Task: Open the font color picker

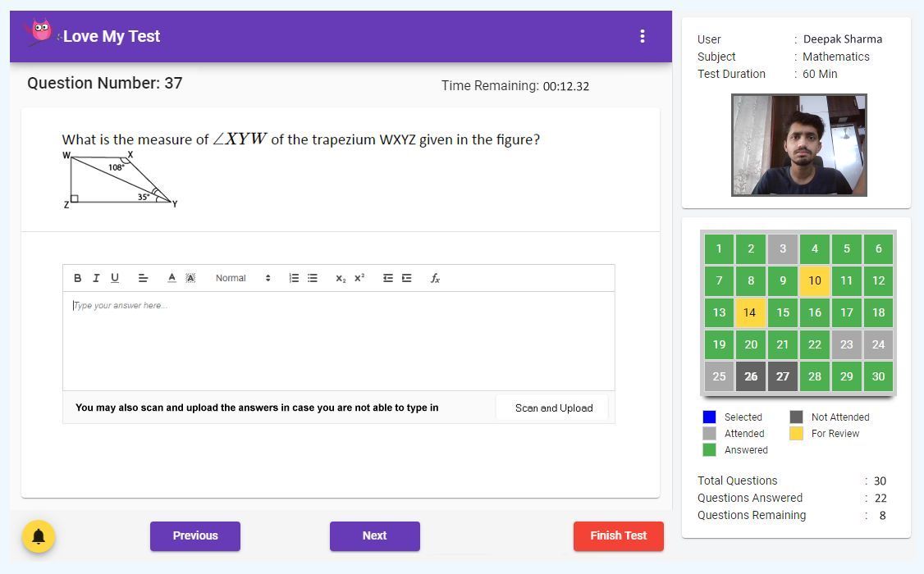Action: click(172, 278)
